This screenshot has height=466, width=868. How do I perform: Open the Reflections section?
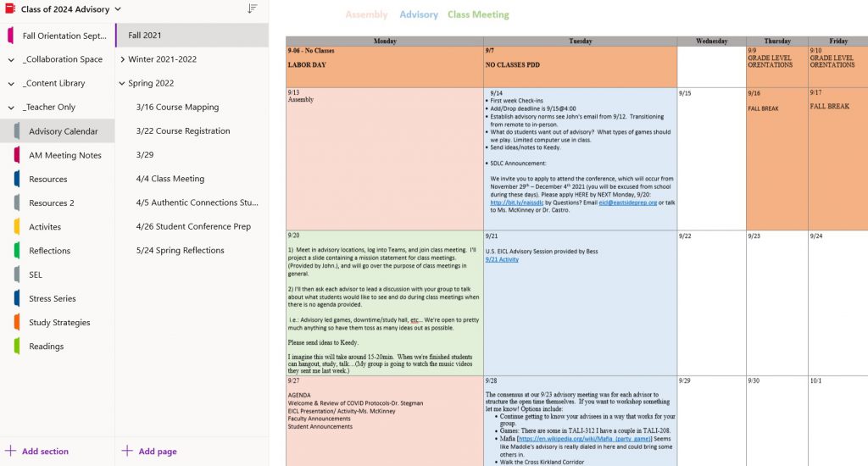pos(50,251)
